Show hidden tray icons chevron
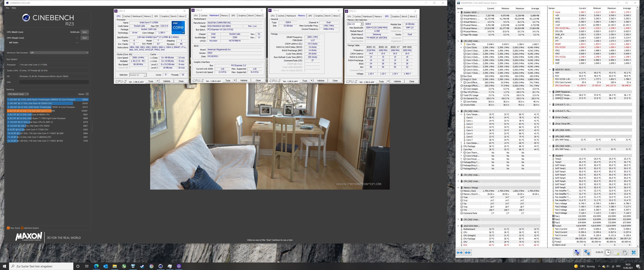The width and height of the screenshot is (644, 270). 599,266
